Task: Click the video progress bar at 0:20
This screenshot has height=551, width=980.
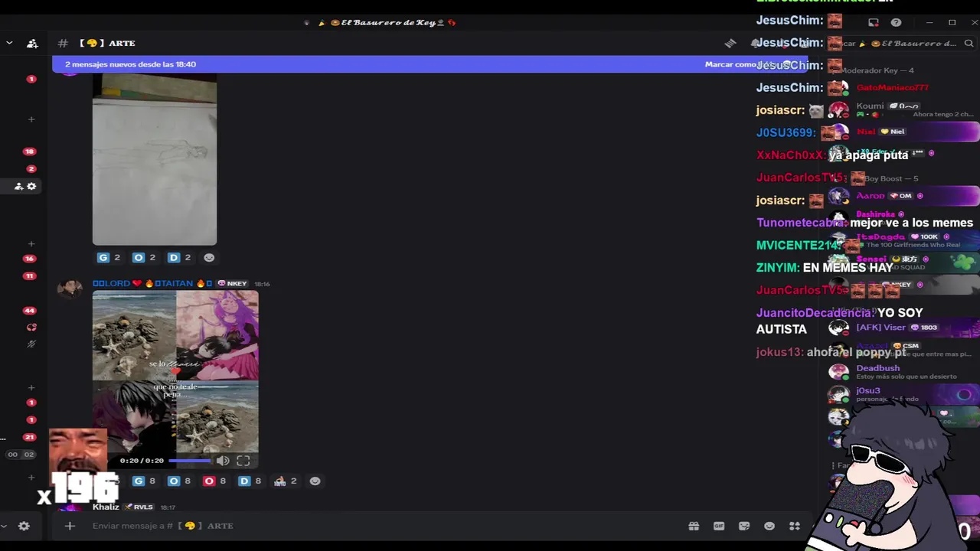Action: click(x=190, y=461)
